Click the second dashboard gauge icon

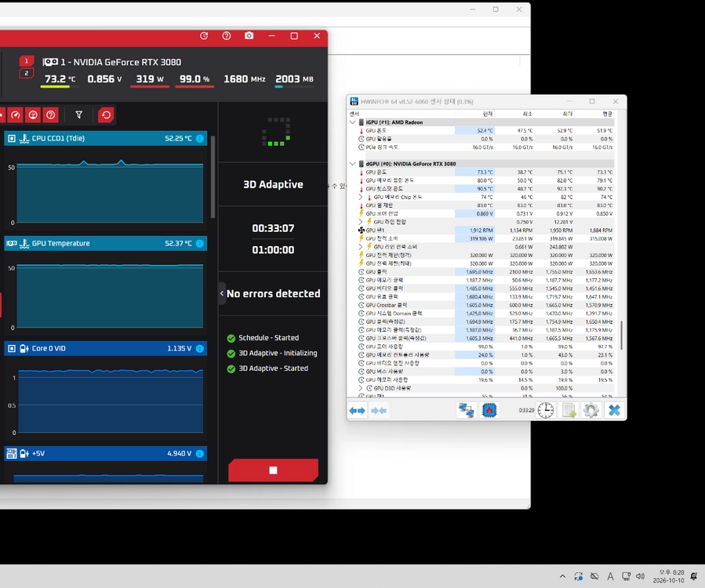pos(33,115)
